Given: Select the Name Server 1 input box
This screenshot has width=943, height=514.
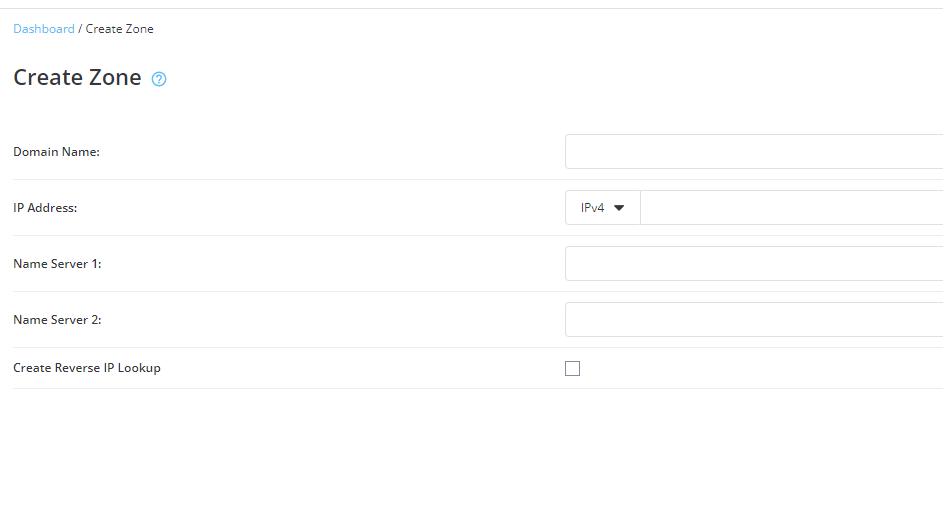Looking at the screenshot, I should [754, 263].
